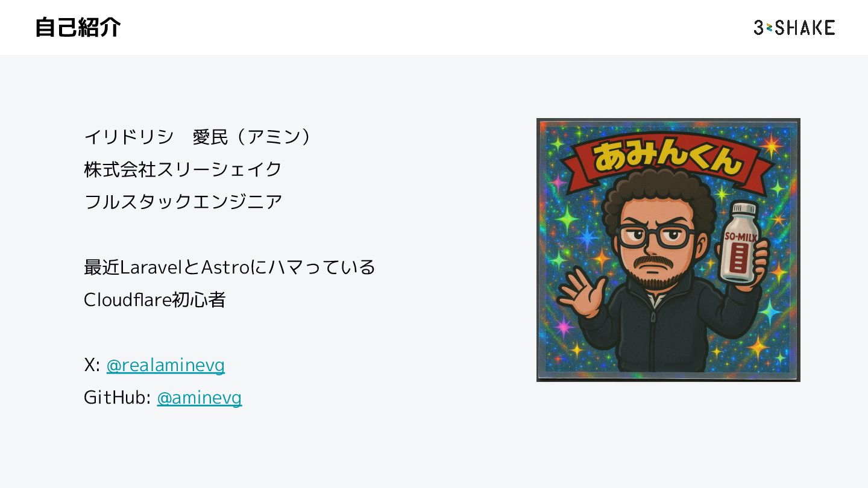Click the green arrow mark in the 3-SHAKE logo
This screenshot has width=868, height=488.
click(769, 27)
